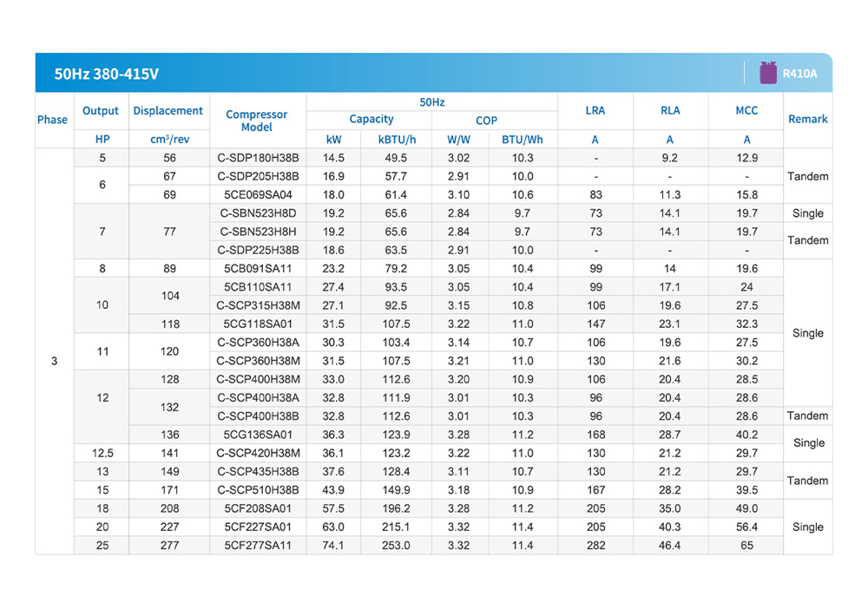Click model C-SDP225H38B

(x=258, y=250)
